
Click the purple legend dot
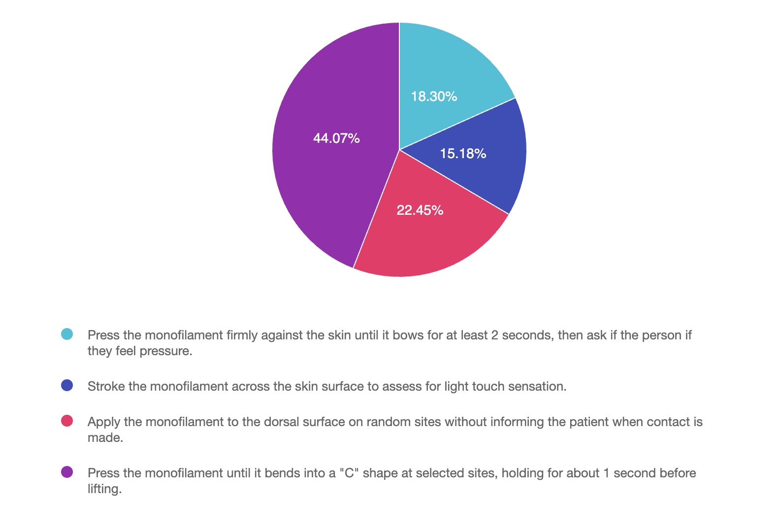click(x=67, y=472)
